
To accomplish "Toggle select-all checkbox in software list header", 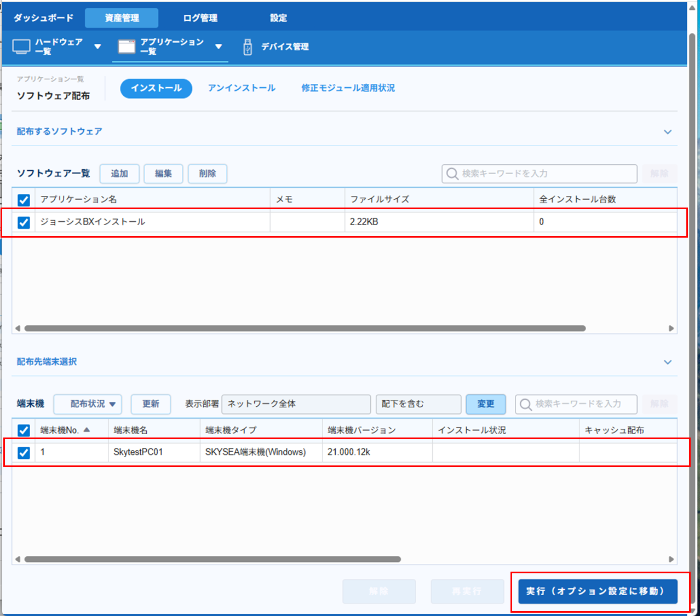I will click(x=24, y=200).
